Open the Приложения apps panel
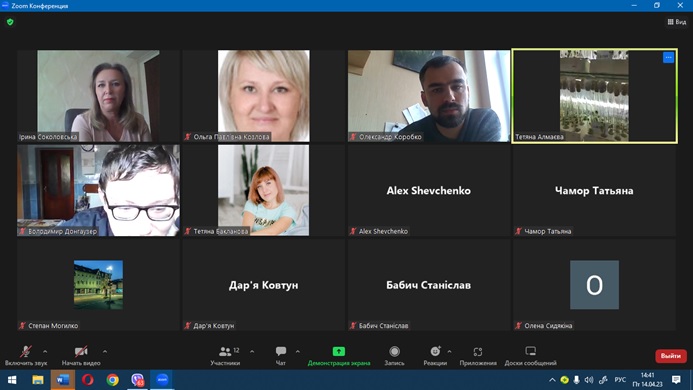Viewport: 693px width, 390px height. click(478, 356)
